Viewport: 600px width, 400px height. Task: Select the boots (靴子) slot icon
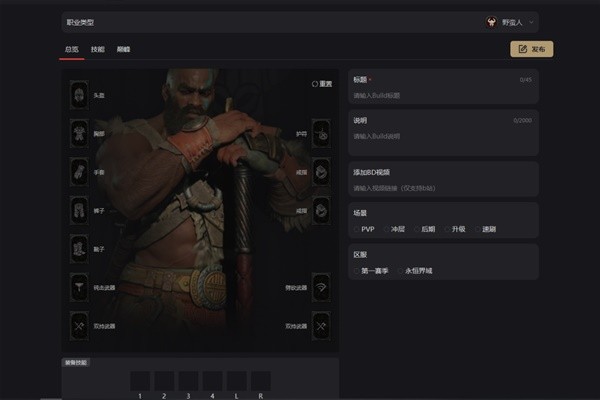point(80,248)
